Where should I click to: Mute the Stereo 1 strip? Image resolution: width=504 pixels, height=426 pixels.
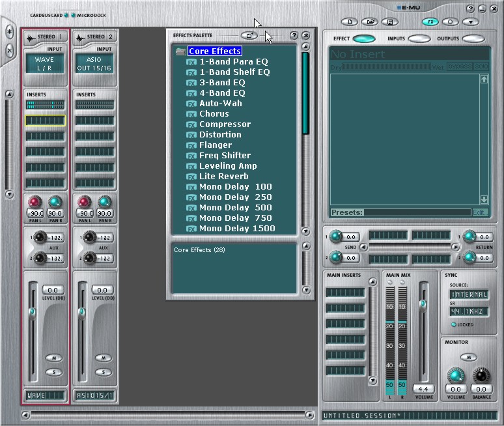click(53, 358)
